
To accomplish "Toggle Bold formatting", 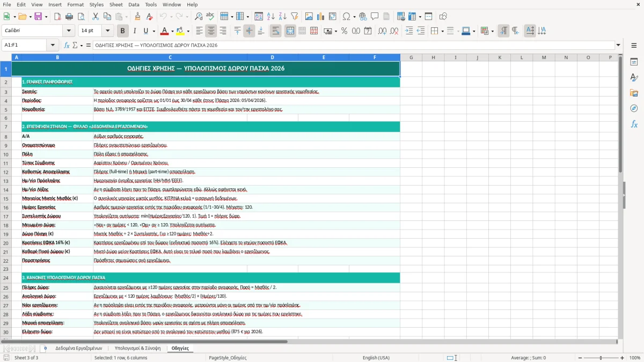I will click(122, 31).
